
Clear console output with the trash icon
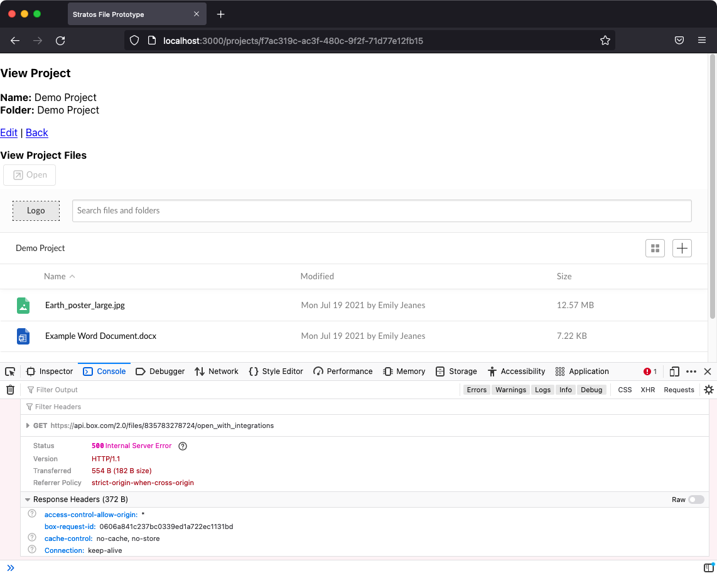[x=10, y=390]
